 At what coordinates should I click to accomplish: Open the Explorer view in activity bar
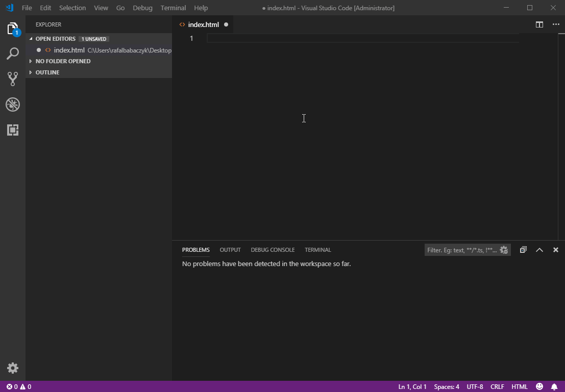point(13,29)
